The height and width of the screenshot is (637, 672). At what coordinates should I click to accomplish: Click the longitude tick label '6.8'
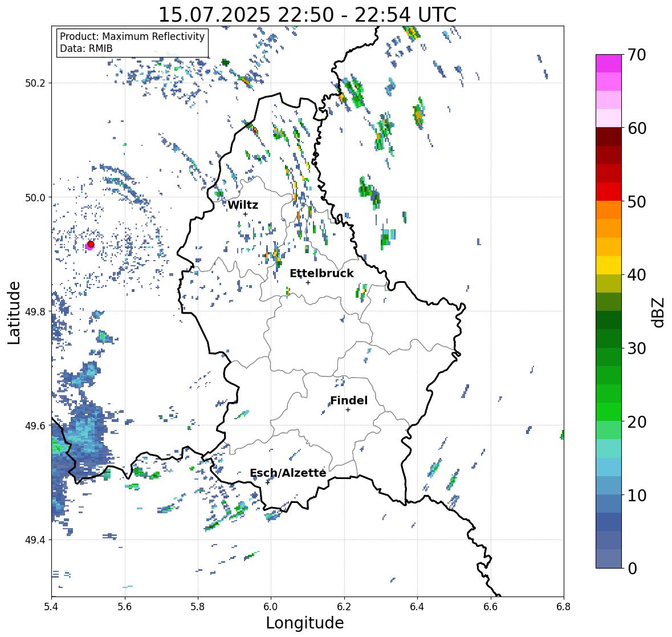click(x=564, y=606)
